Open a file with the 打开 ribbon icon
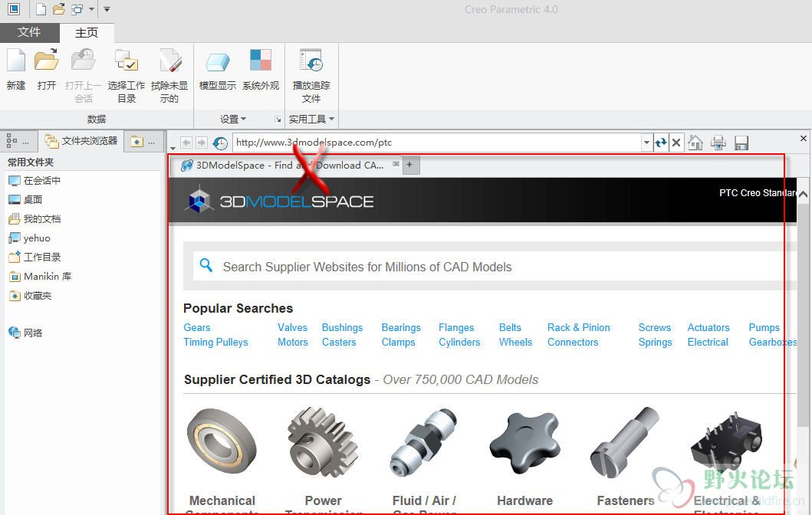The height and width of the screenshot is (515, 812). point(46,61)
